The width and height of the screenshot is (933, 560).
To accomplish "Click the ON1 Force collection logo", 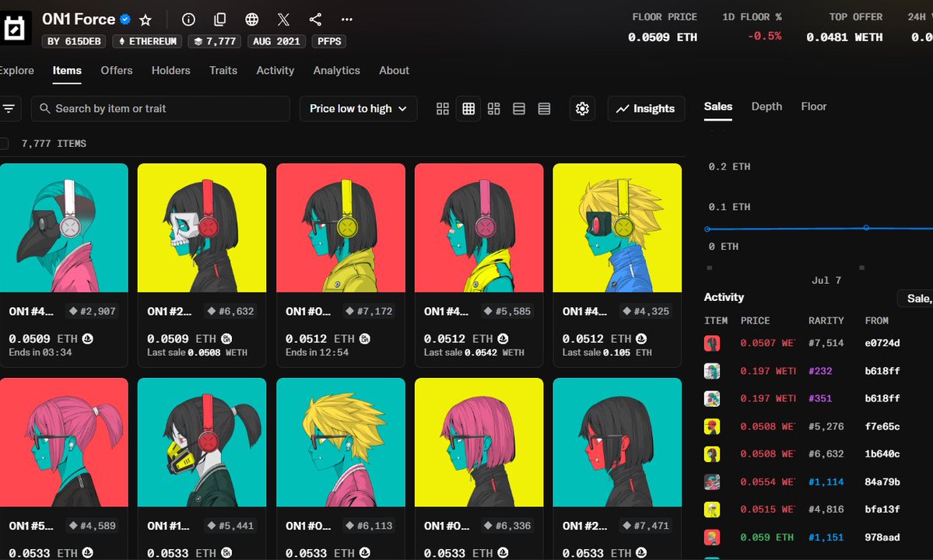I will click(14, 28).
